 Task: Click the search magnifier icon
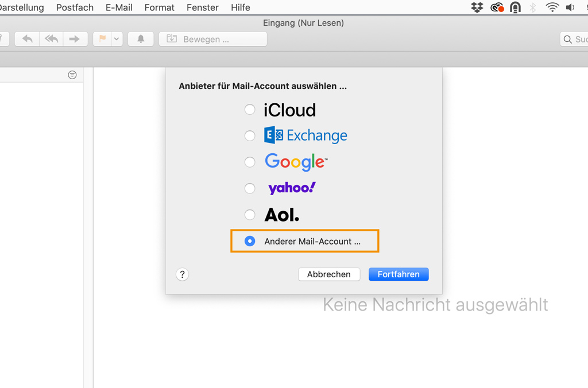tap(568, 40)
